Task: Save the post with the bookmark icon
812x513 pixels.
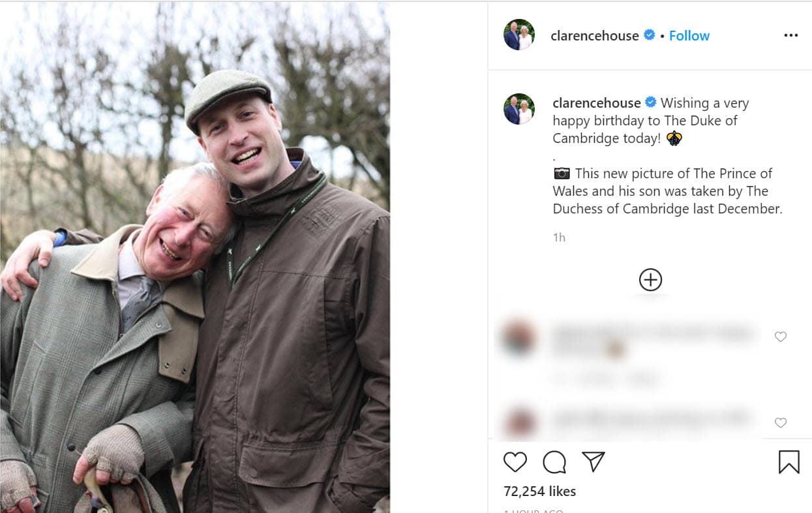Action: click(789, 463)
